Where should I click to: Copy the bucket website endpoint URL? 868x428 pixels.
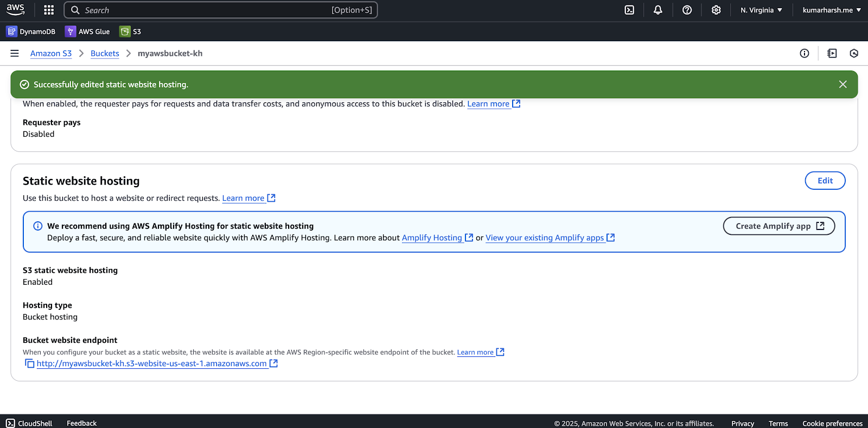tap(29, 363)
